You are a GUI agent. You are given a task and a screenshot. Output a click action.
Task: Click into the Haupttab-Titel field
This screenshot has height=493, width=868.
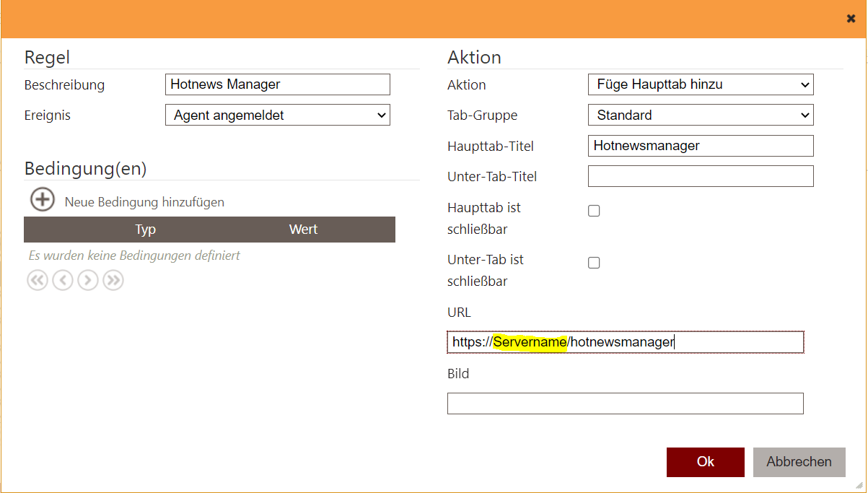click(x=701, y=146)
